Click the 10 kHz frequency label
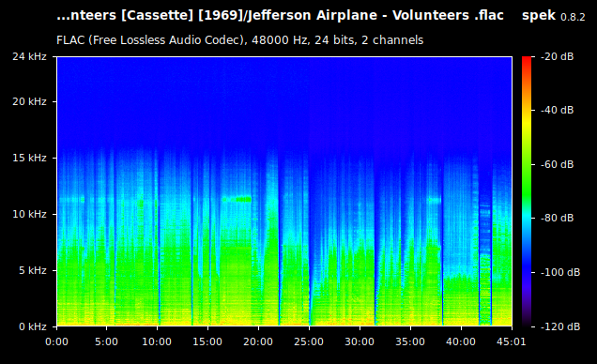 [29, 214]
